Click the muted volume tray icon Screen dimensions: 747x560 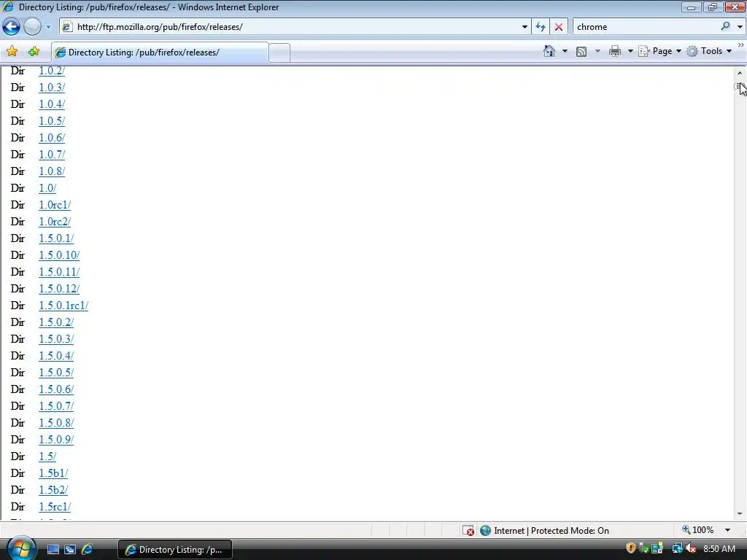[x=691, y=548]
